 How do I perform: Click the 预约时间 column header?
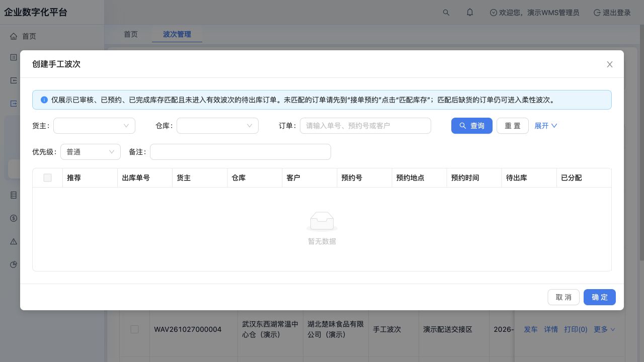pyautogui.click(x=474, y=178)
